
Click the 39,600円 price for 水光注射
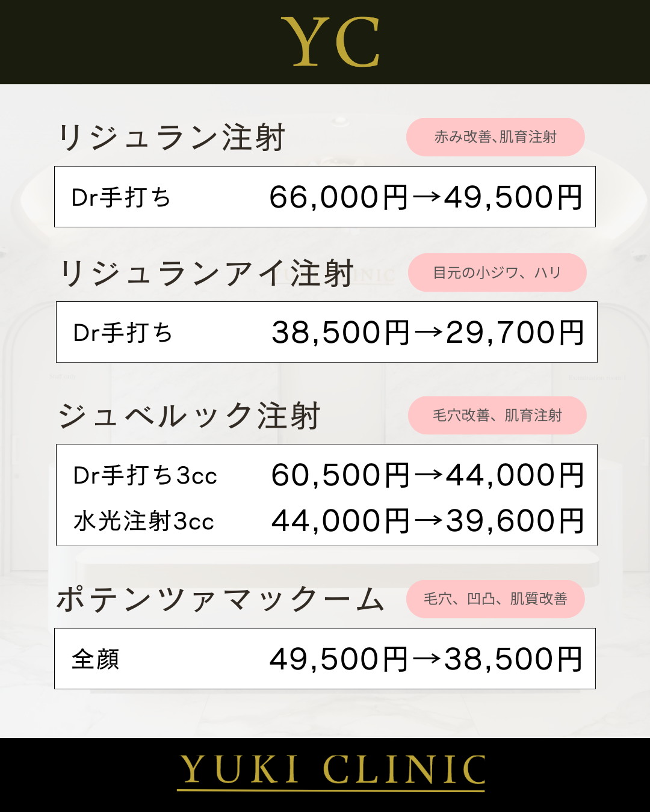(516, 521)
